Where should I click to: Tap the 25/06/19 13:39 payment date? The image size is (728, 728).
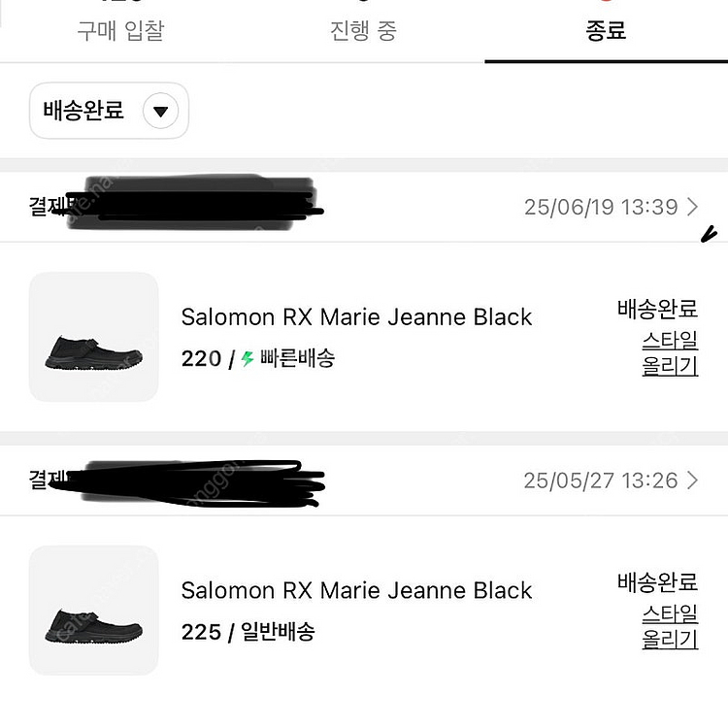pyautogui.click(x=600, y=207)
